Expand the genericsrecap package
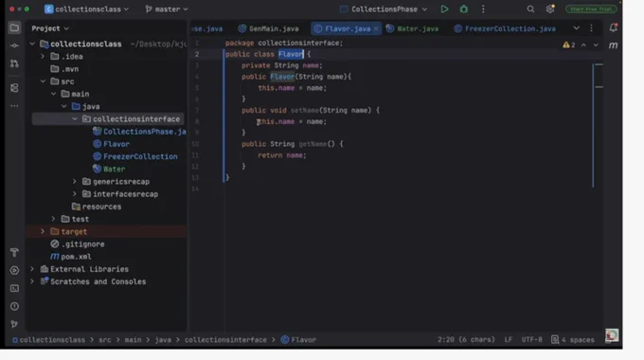 pos(75,181)
